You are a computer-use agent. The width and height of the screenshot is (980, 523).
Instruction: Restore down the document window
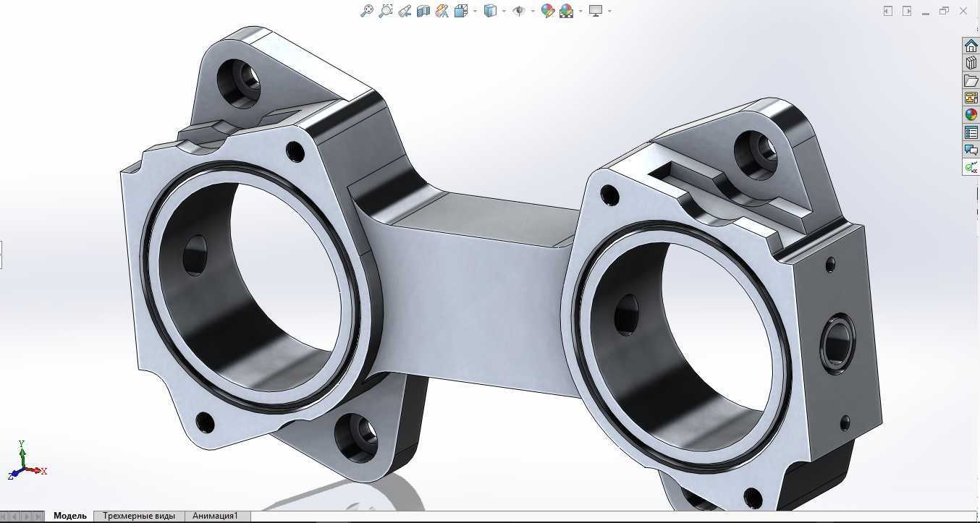pos(944,11)
